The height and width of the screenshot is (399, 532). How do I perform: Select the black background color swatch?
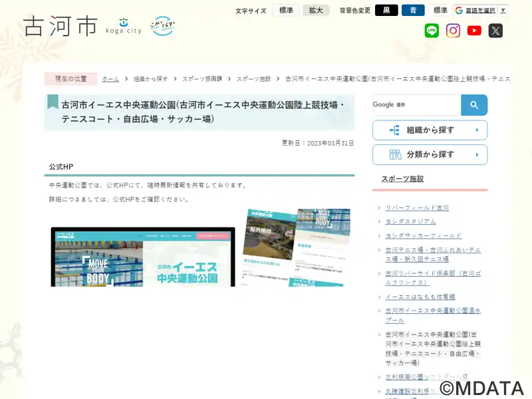[x=386, y=11]
